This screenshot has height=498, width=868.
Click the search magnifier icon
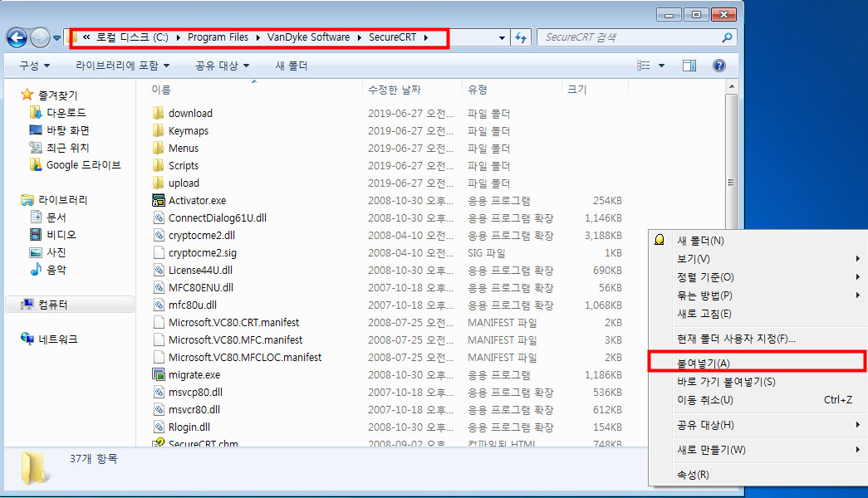coord(728,37)
